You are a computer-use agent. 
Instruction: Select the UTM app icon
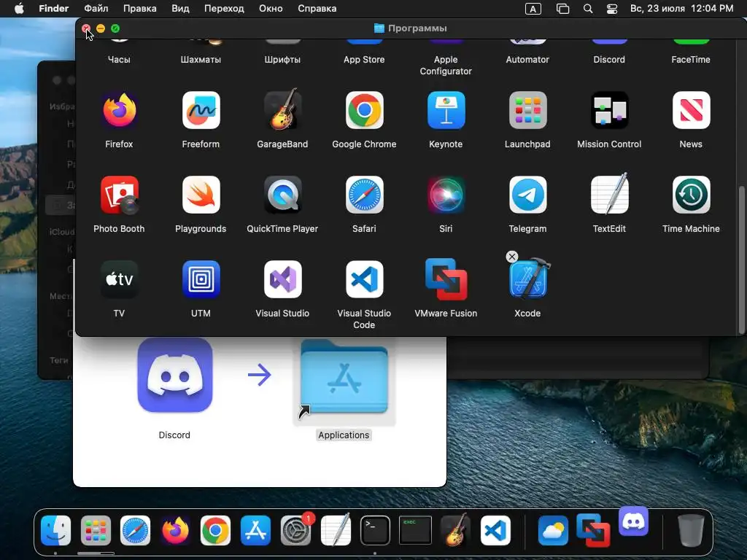tap(201, 279)
